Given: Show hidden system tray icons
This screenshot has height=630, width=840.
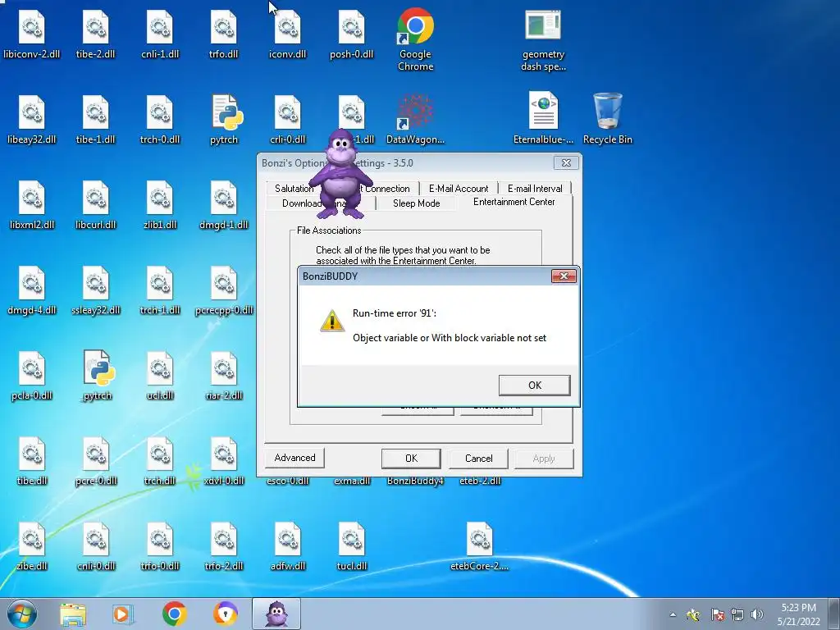Looking at the screenshot, I should [x=673, y=615].
